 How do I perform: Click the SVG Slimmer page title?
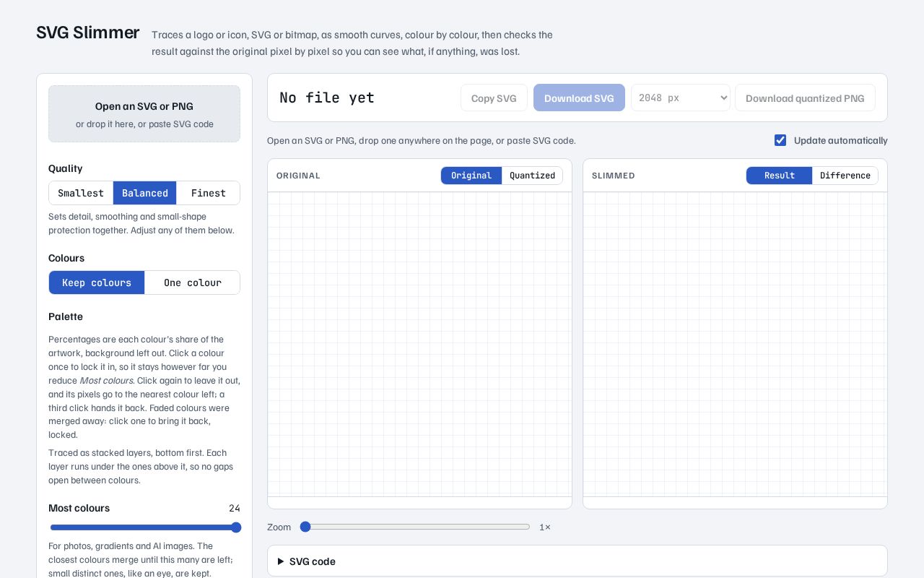tap(88, 33)
